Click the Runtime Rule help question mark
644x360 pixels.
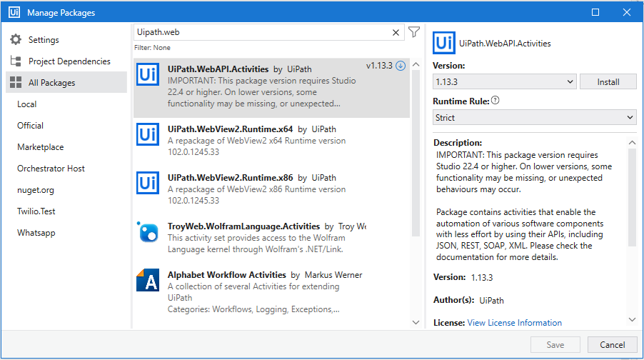[x=495, y=100]
